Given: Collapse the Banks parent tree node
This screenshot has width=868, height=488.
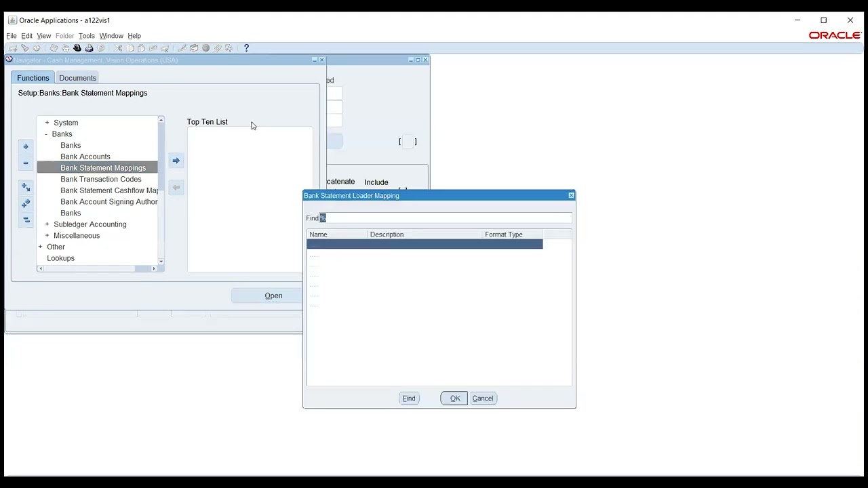Looking at the screenshot, I should click(47, 134).
